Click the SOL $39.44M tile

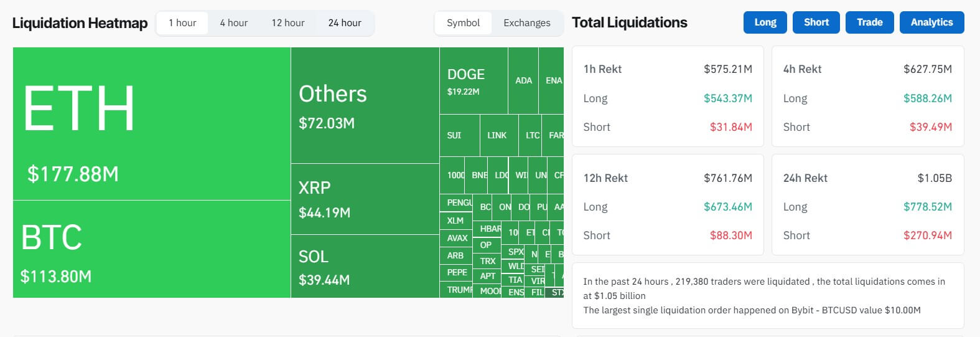point(365,266)
